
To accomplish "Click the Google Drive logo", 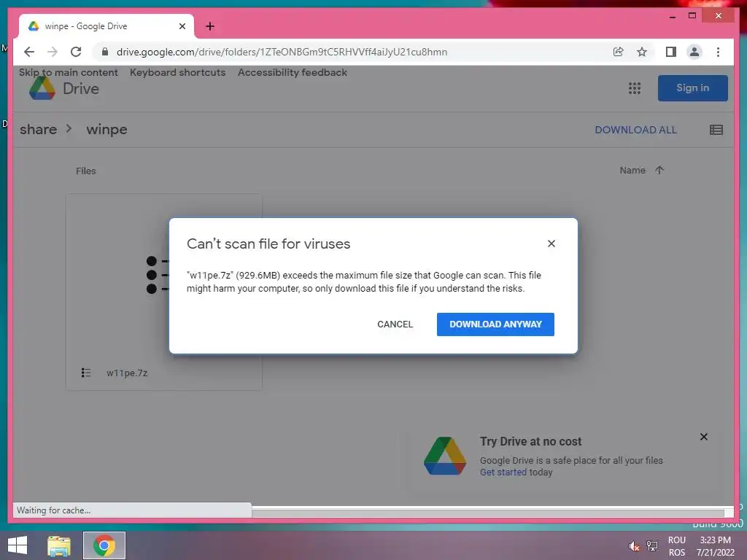I will (x=64, y=88).
